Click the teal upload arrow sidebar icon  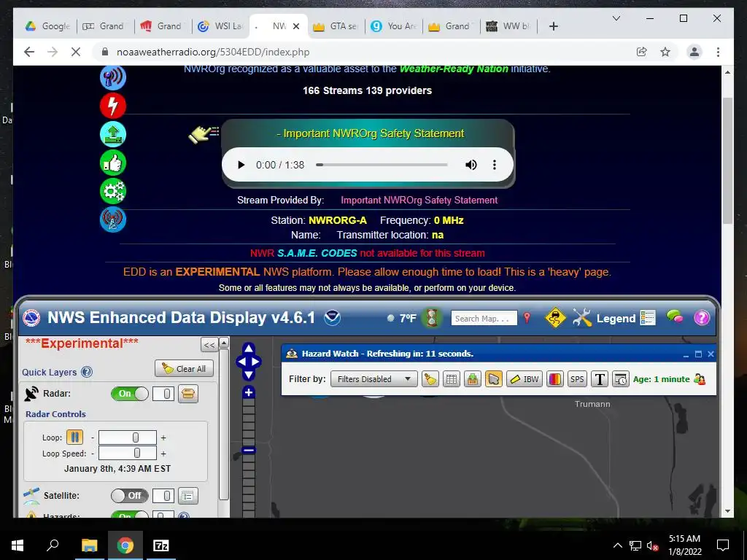113,134
